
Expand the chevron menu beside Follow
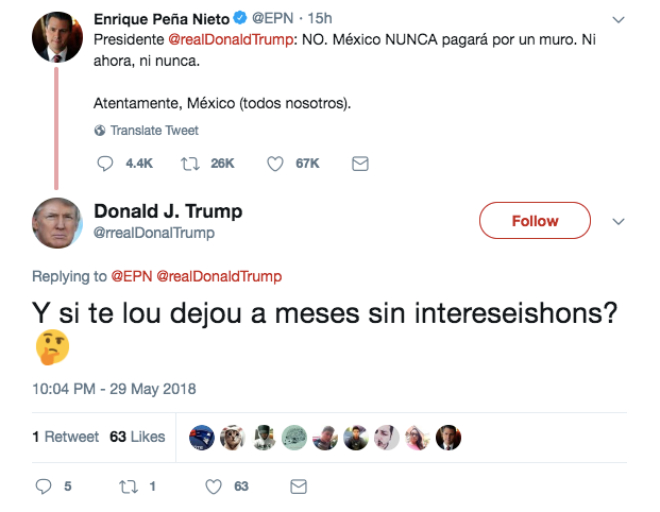pyautogui.click(x=618, y=221)
